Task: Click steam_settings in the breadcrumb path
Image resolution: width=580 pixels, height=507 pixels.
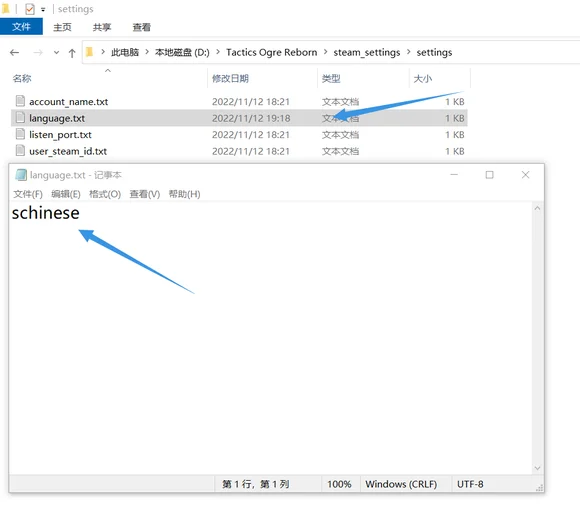Action: 367,53
